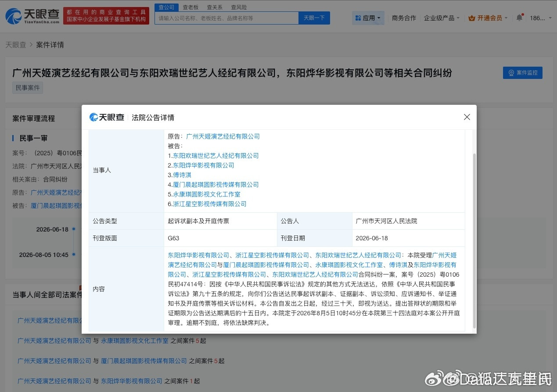This screenshot has height=392, width=557.
Task: Click the TianYanCha logo in the dialog header
Action: click(x=107, y=117)
